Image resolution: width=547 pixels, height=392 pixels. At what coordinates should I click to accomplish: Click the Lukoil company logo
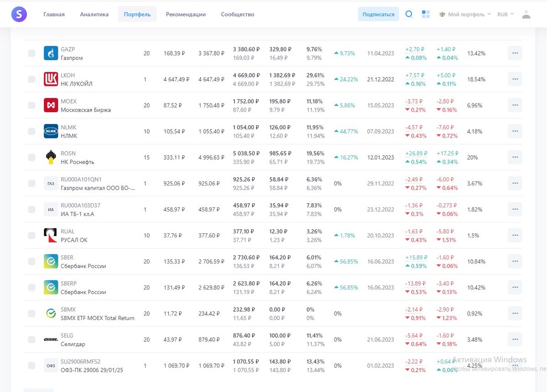click(51, 79)
